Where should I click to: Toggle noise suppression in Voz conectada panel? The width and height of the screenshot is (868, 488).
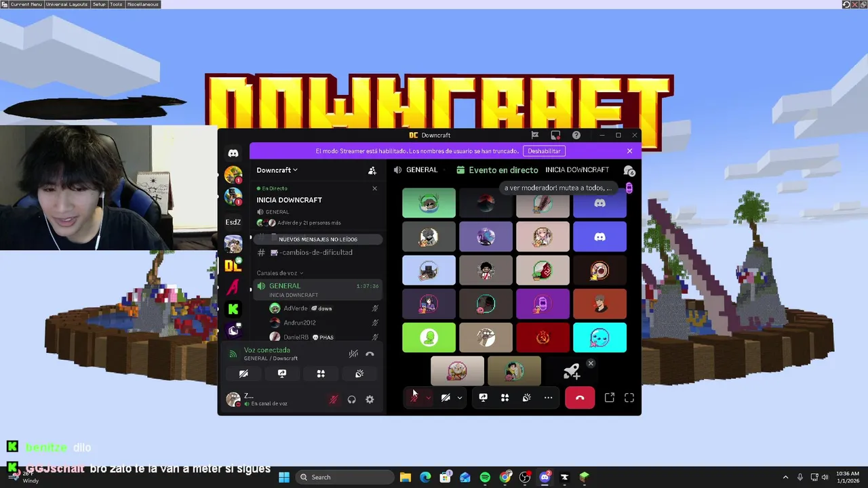tap(353, 354)
